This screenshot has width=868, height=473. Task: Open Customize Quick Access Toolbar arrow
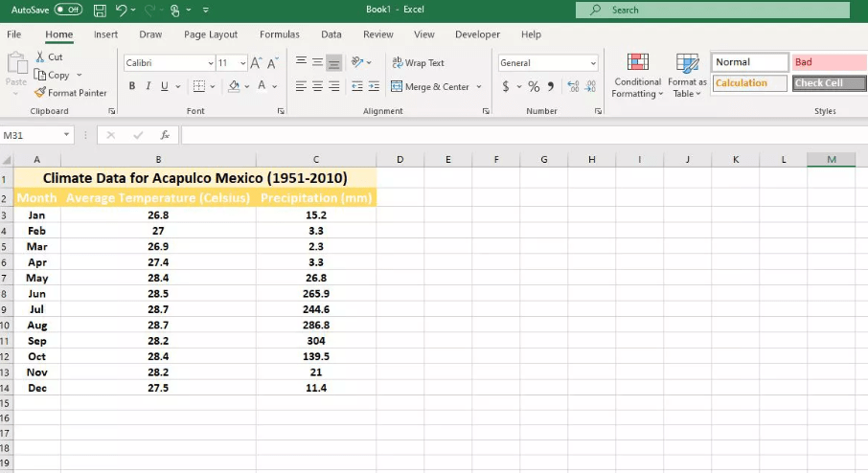(205, 10)
